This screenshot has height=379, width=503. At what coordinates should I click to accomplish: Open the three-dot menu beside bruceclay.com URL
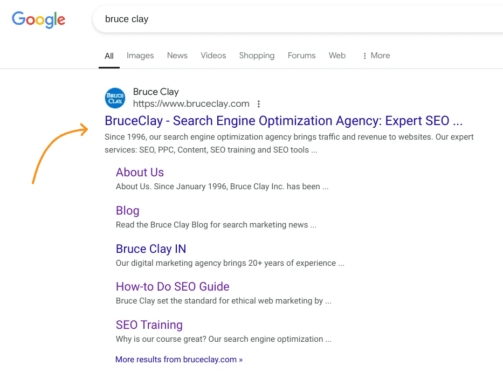pos(259,104)
